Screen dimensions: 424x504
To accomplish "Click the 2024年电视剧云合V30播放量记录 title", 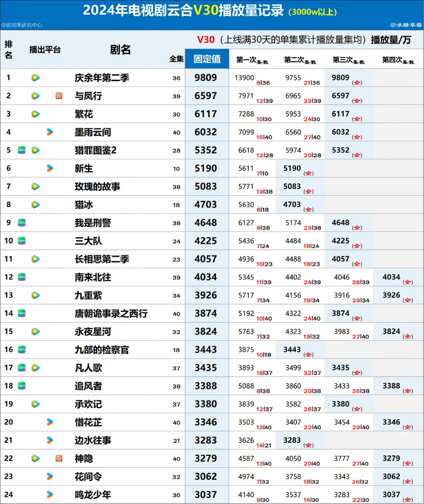I will 183,11.
